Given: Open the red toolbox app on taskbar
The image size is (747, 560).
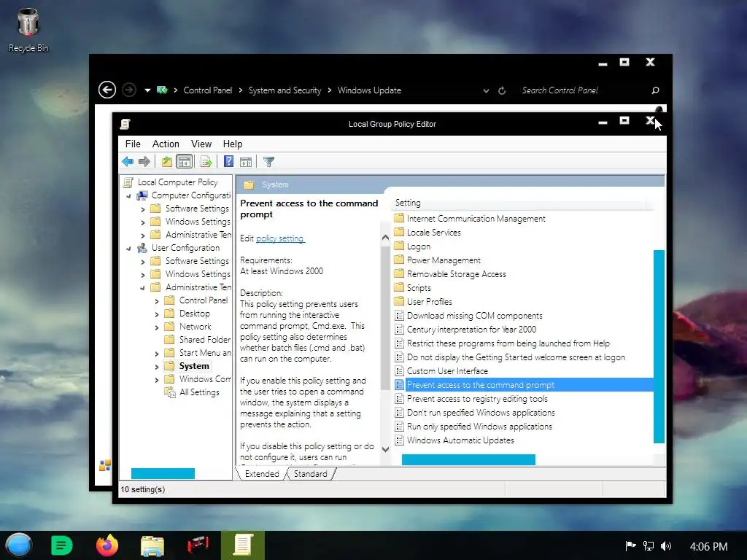Looking at the screenshot, I should [x=198, y=545].
